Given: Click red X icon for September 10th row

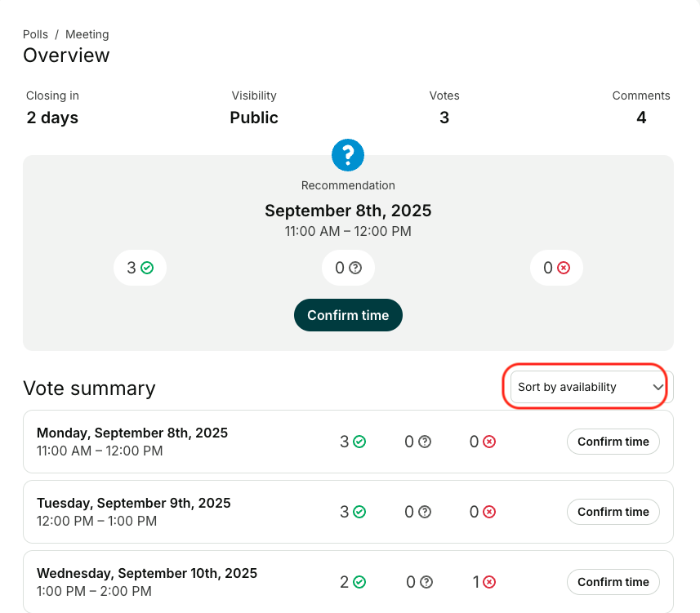Looking at the screenshot, I should click(x=489, y=582).
